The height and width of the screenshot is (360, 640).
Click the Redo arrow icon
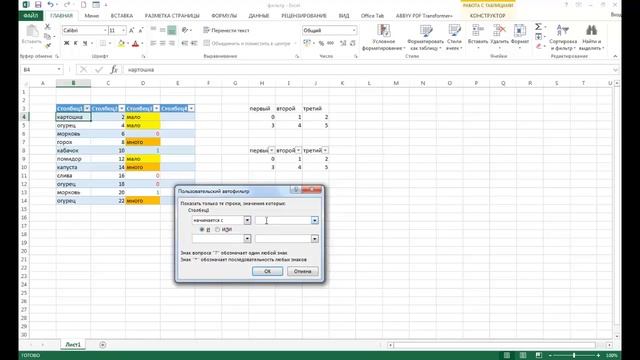click(67, 5)
